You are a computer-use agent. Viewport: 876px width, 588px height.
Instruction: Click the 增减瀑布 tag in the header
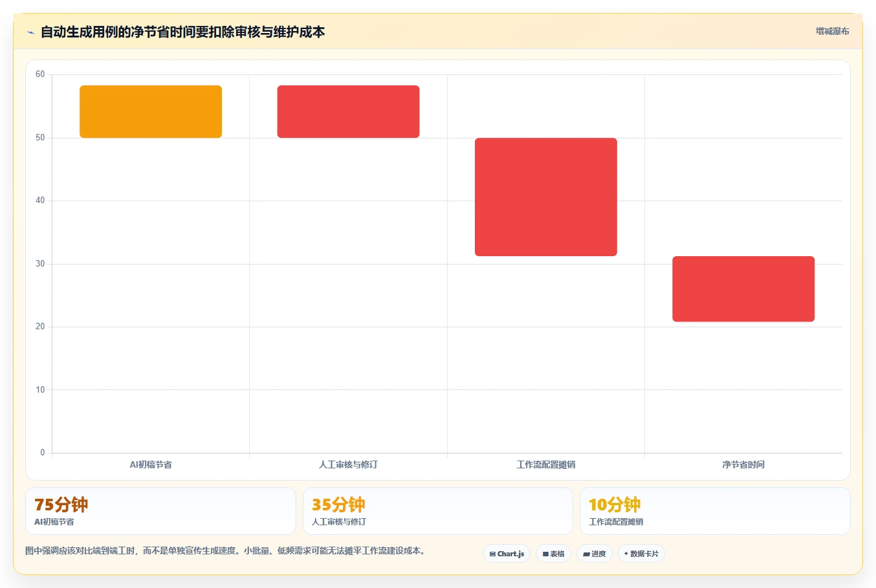[x=832, y=31]
